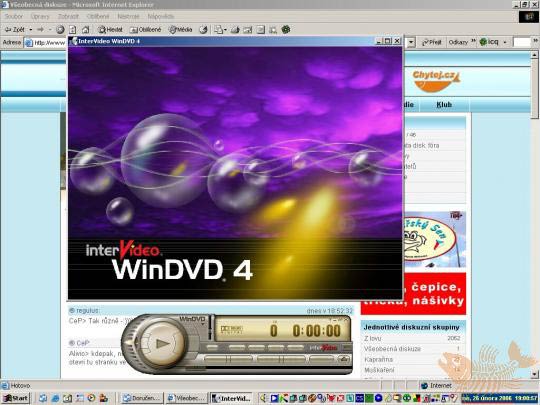The height and width of the screenshot is (405, 540).
Task: Click the Play button on WinDVD player
Action: 162,343
